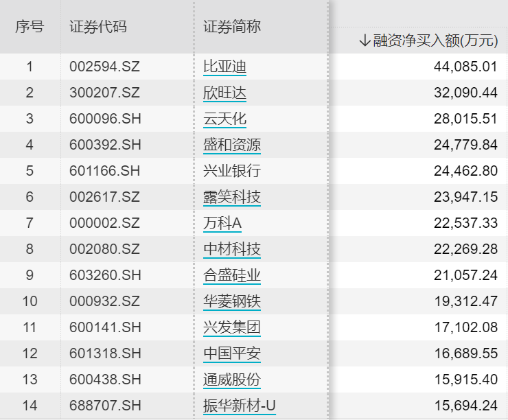Screen dimensions: 508x420
Task: Open the 兴发集团 stock link
Action: (232, 327)
